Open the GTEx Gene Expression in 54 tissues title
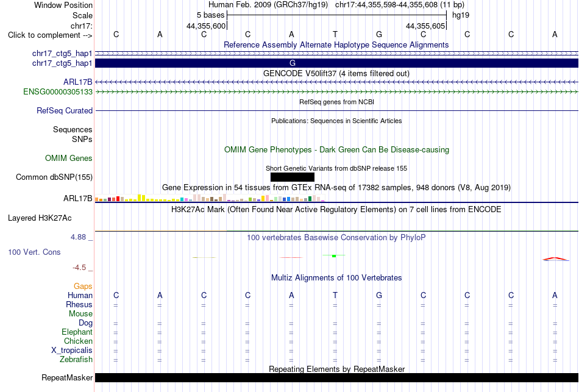The width and height of the screenshot is (579, 392). click(x=336, y=187)
